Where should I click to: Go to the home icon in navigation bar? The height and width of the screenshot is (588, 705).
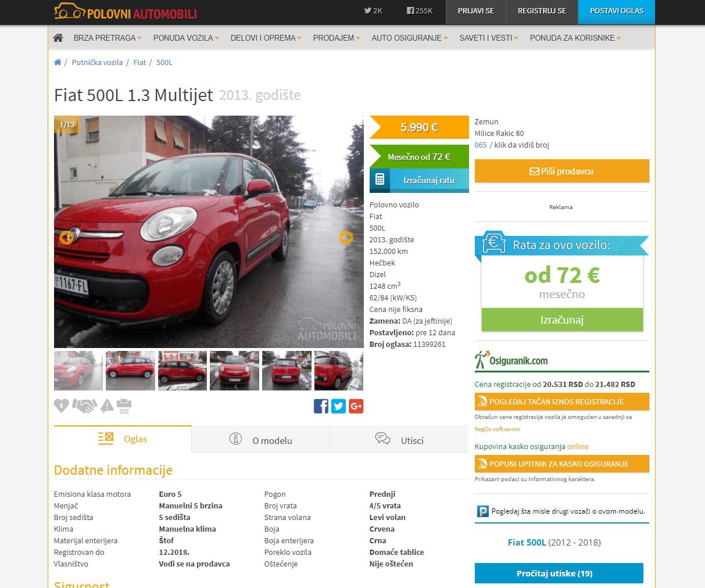(x=58, y=38)
